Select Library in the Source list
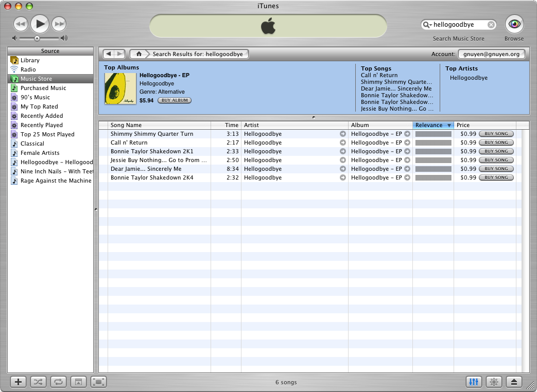This screenshot has width=537, height=392. coord(50,60)
